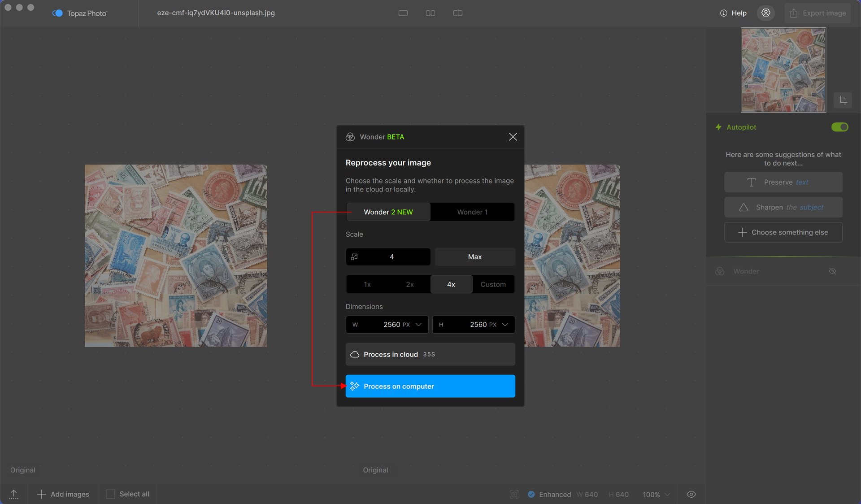Close the Wonder dialog
Image resolution: width=861 pixels, height=504 pixels.
point(513,137)
